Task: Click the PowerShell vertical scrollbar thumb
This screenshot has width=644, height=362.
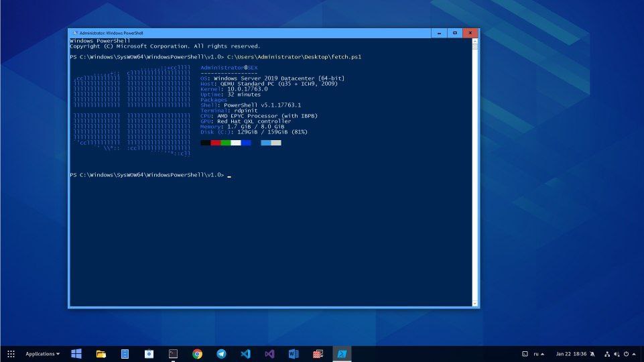Action: click(474, 47)
